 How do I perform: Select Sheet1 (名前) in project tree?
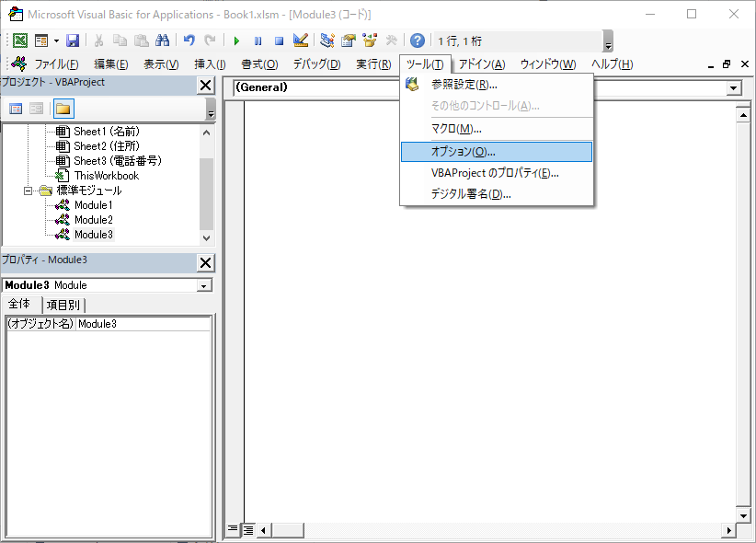[107, 132]
